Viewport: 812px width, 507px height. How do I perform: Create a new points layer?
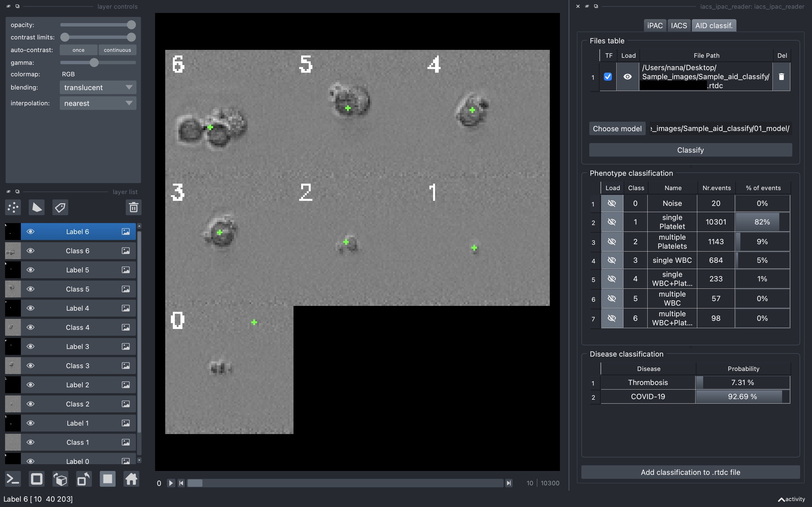(13, 208)
